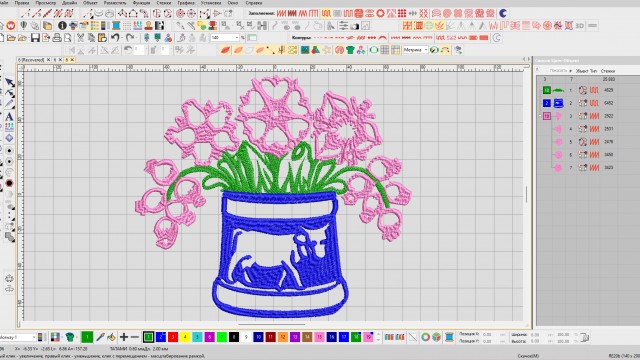Select pink color swatch 15 in palette
640x360 pixels.
tap(319, 337)
